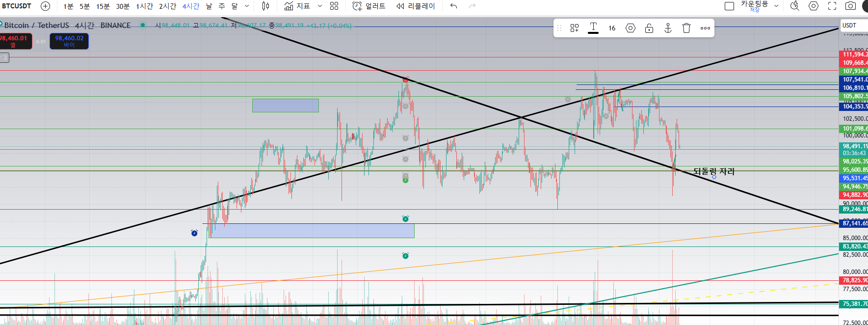
Task: Click the 101,098 green price label
Action: point(854,129)
